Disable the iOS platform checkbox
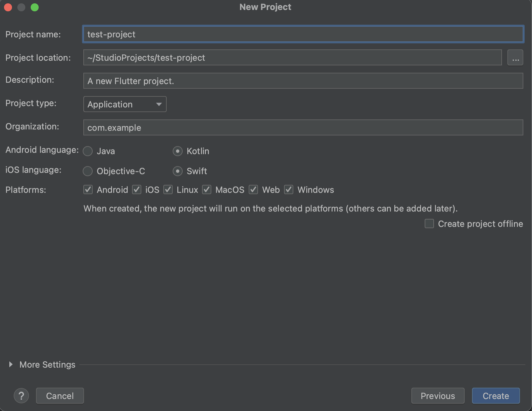This screenshot has height=411, width=532. pos(137,190)
